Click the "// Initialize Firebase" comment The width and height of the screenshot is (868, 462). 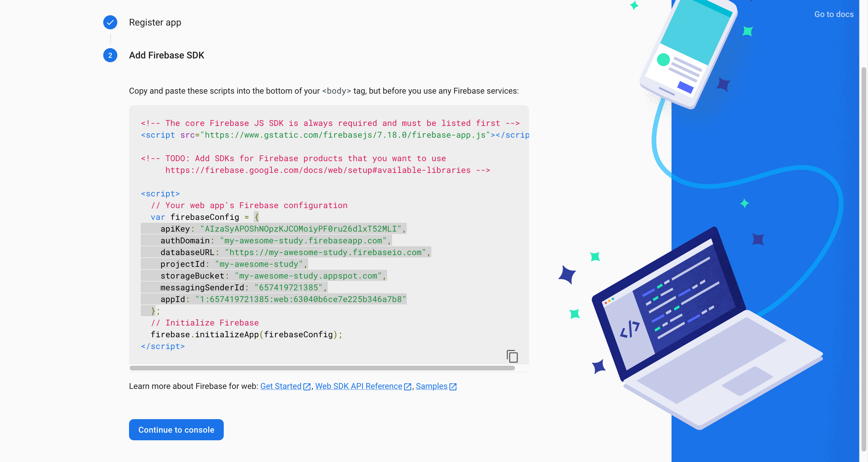click(205, 323)
